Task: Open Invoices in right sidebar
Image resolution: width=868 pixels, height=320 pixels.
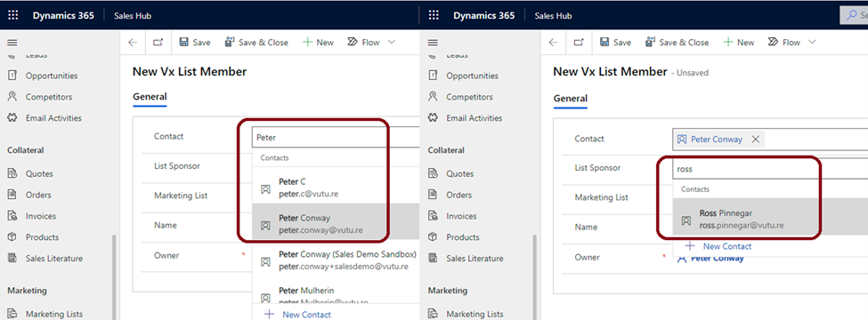Action: pos(453,216)
